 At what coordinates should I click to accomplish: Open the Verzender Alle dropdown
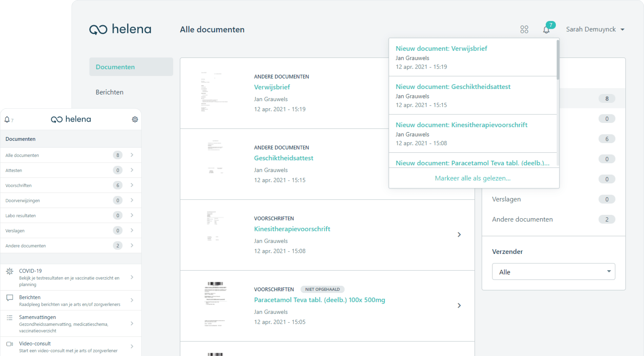click(x=553, y=272)
